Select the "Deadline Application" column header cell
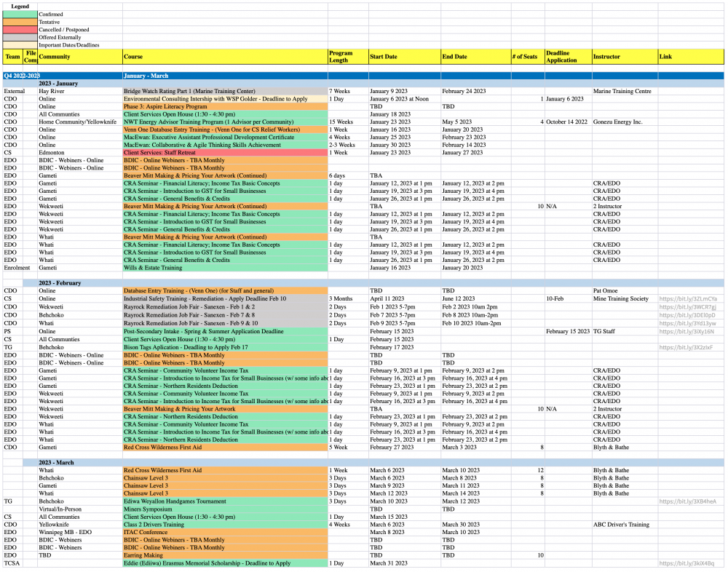Viewport: 728px width, 572px height. pos(569,57)
